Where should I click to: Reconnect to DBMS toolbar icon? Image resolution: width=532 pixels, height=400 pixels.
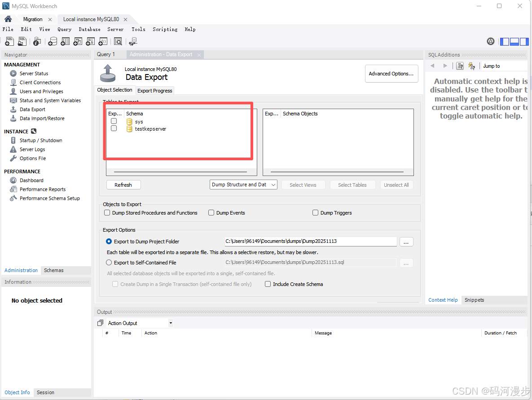pyautogui.click(x=133, y=41)
